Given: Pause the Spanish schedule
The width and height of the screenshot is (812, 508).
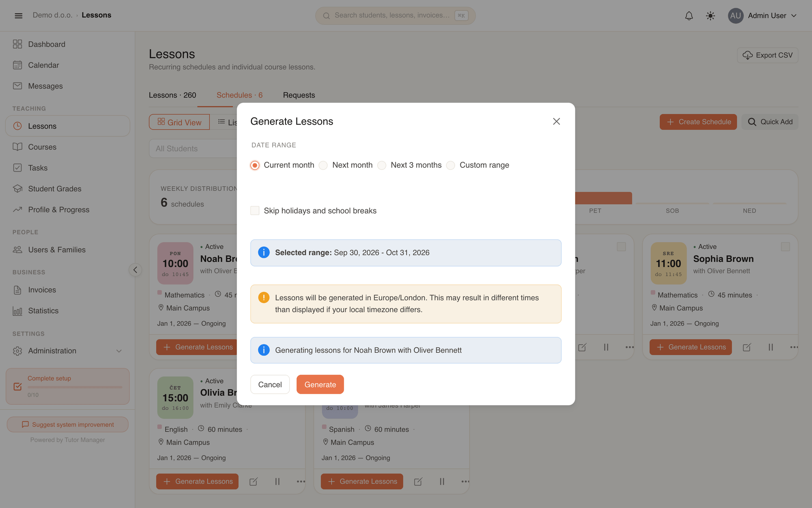Looking at the screenshot, I should 442,482.
